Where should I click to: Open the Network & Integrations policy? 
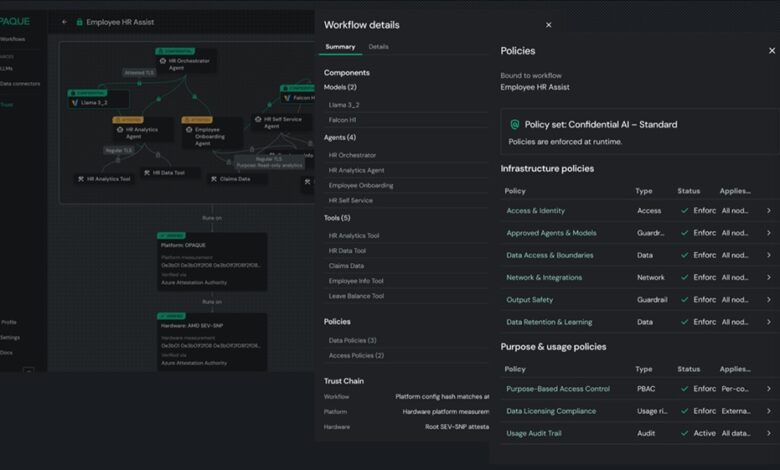click(544, 278)
